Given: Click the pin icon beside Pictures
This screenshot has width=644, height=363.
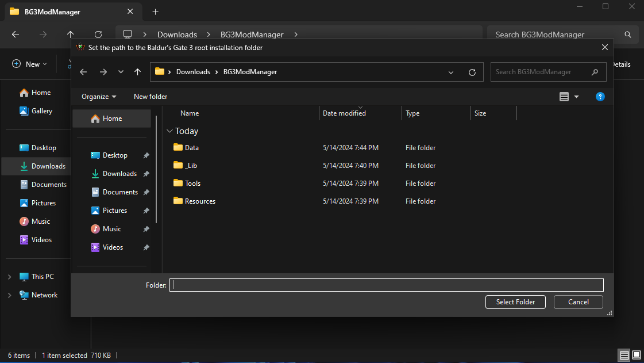Looking at the screenshot, I should coord(146,211).
